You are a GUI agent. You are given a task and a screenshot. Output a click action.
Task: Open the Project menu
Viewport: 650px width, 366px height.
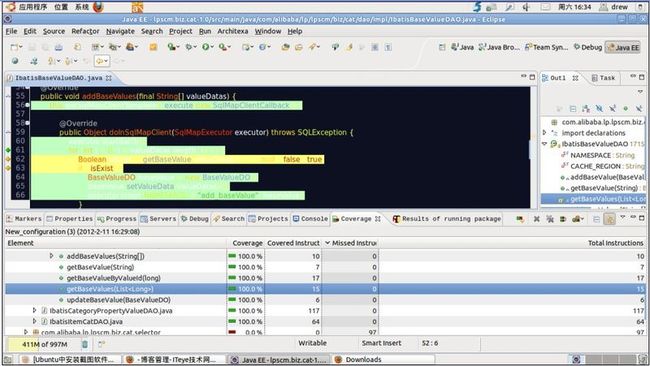[x=180, y=31]
